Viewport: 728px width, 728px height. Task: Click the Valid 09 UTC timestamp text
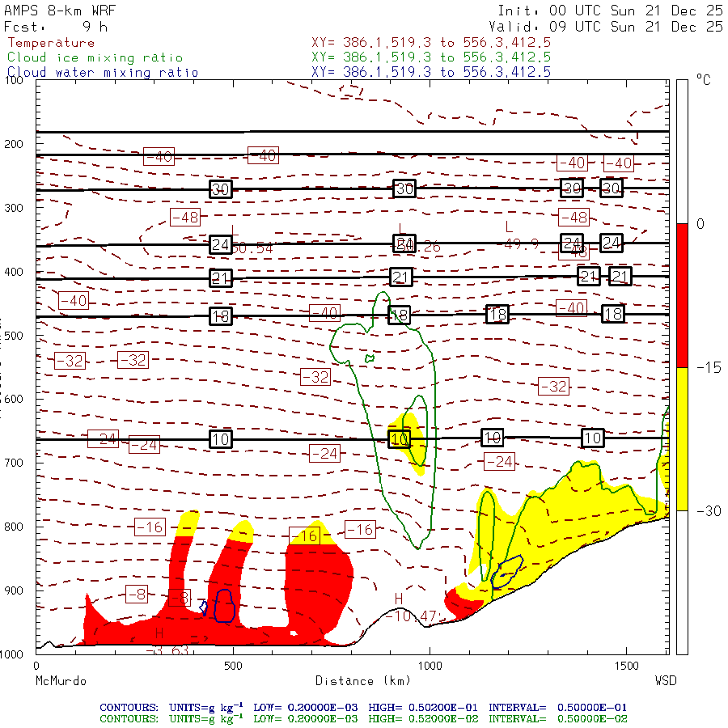(610, 26)
